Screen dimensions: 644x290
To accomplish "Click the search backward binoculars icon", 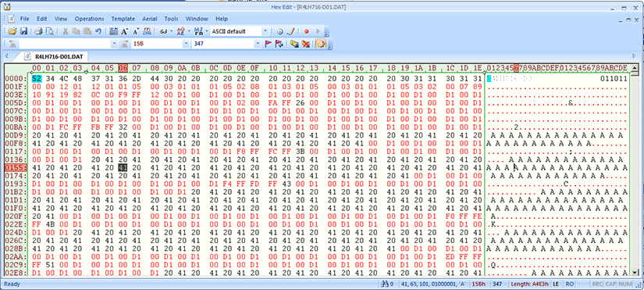I will [12, 44].
